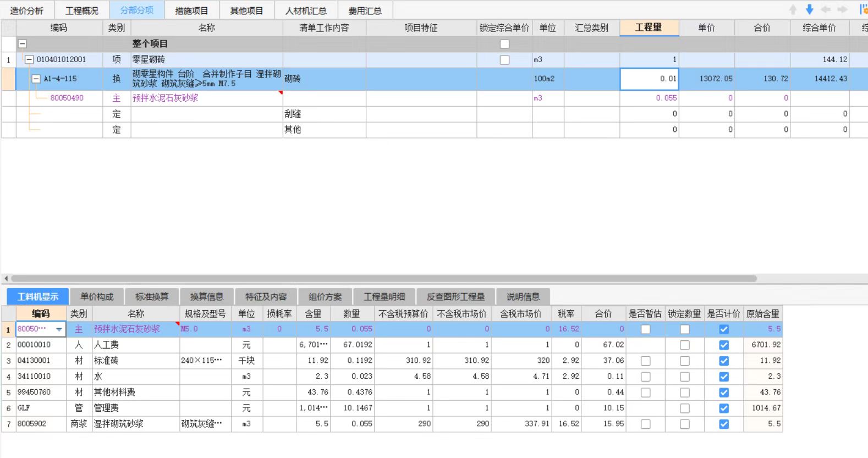Toggle 锁定综合单价 checkbox for 整个项目 row

click(x=504, y=44)
